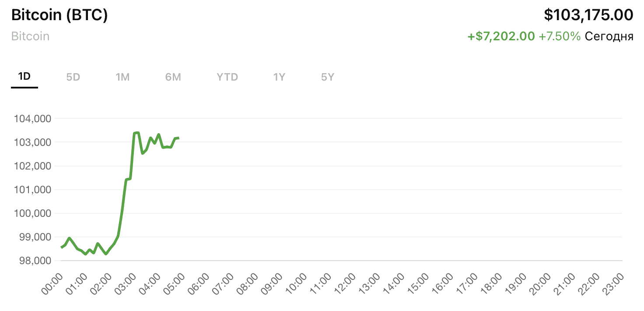Click the 98,000 y-axis label
The width and height of the screenshot is (644, 311).
point(33,261)
